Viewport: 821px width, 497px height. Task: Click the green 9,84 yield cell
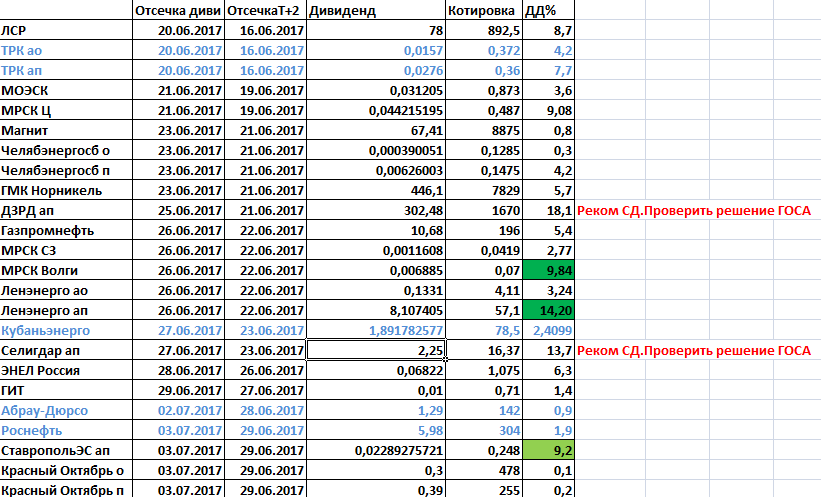coord(549,270)
